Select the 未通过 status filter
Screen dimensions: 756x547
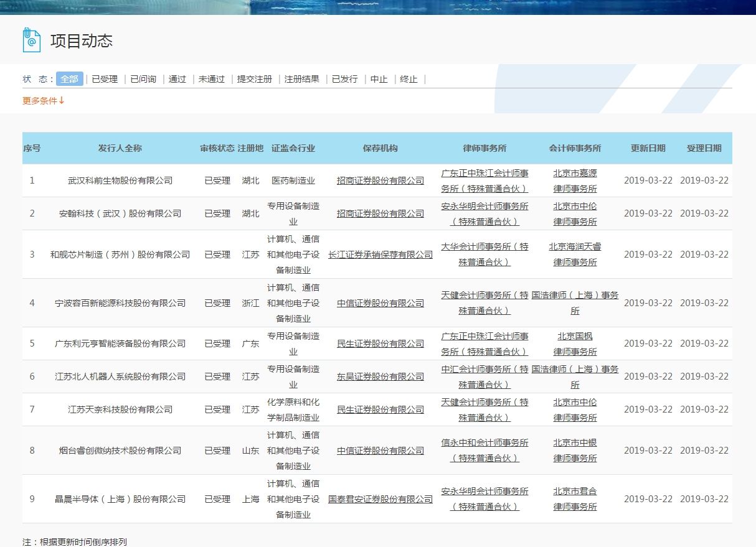(x=210, y=79)
